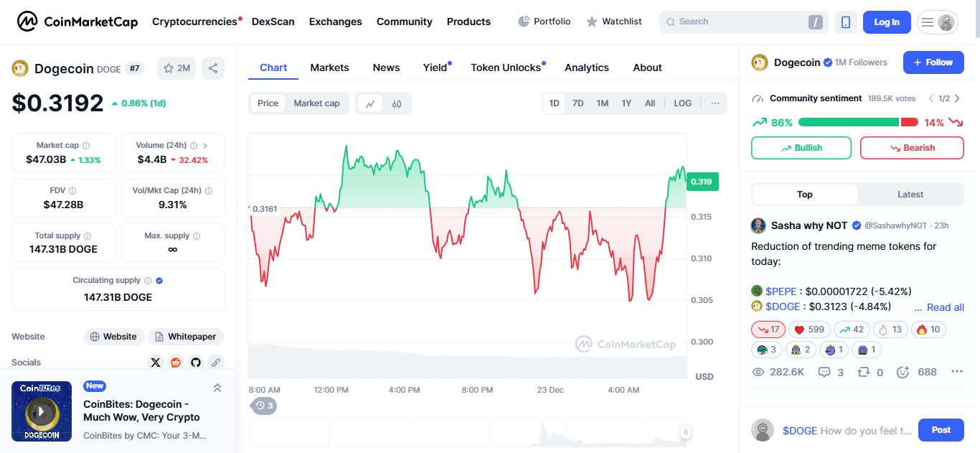
Task: Click the Search input field
Action: point(743,22)
